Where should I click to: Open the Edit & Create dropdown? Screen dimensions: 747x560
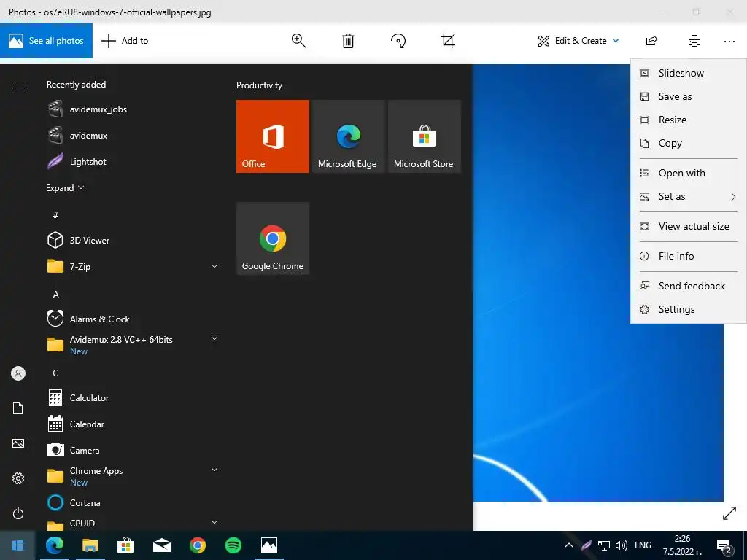[x=578, y=41]
